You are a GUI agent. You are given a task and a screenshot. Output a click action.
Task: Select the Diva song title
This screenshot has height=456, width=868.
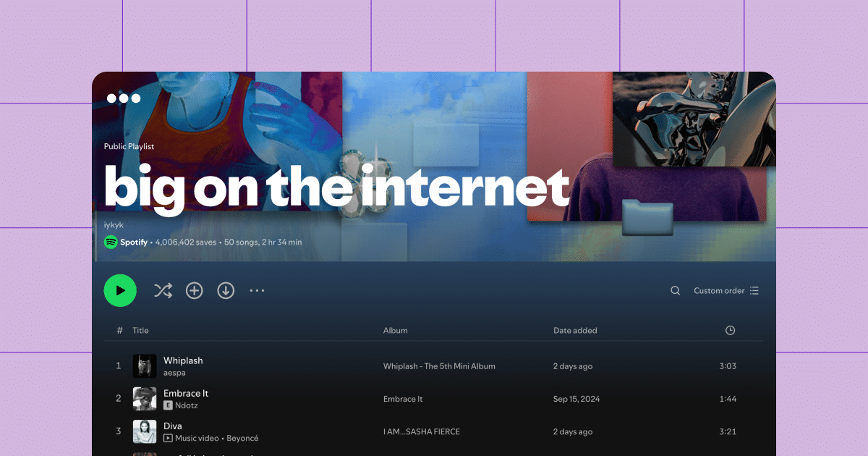[173, 426]
